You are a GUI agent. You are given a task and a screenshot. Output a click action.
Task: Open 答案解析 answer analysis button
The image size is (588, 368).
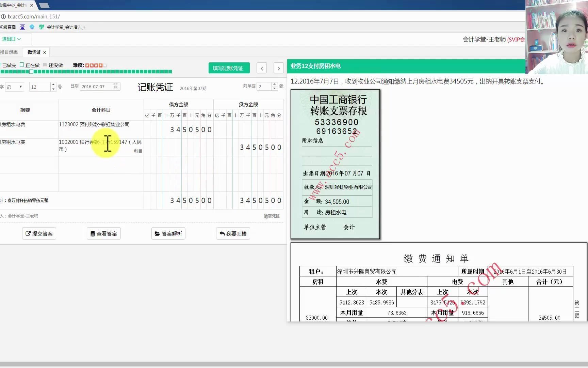[168, 233]
